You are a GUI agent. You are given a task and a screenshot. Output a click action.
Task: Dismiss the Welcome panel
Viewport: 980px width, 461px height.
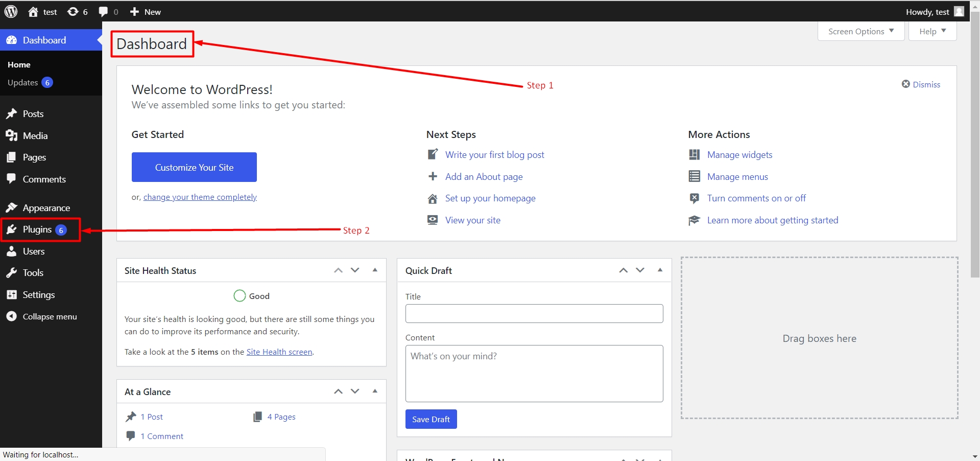921,84
